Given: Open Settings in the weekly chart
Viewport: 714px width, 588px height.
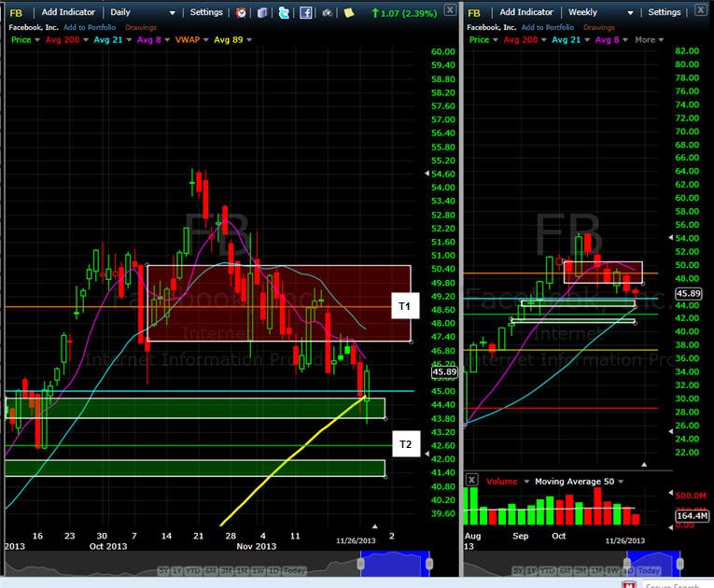Looking at the screenshot, I should point(665,12).
